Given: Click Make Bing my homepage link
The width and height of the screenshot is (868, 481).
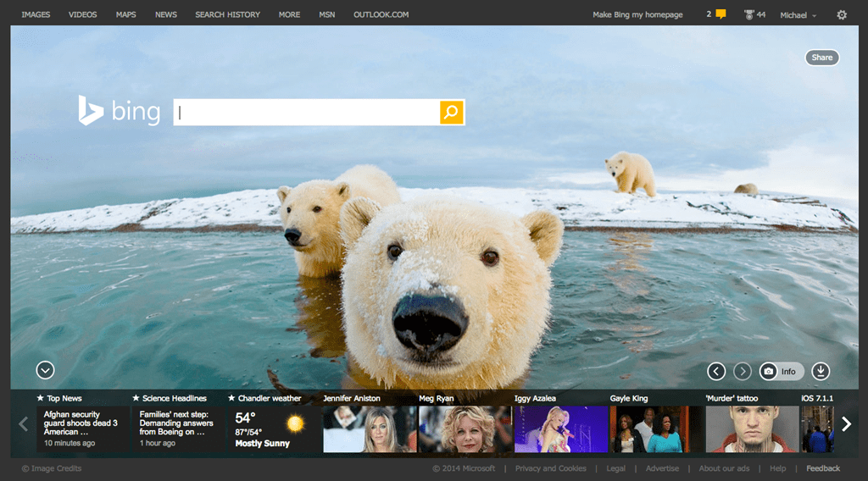Looking at the screenshot, I should pyautogui.click(x=637, y=14).
